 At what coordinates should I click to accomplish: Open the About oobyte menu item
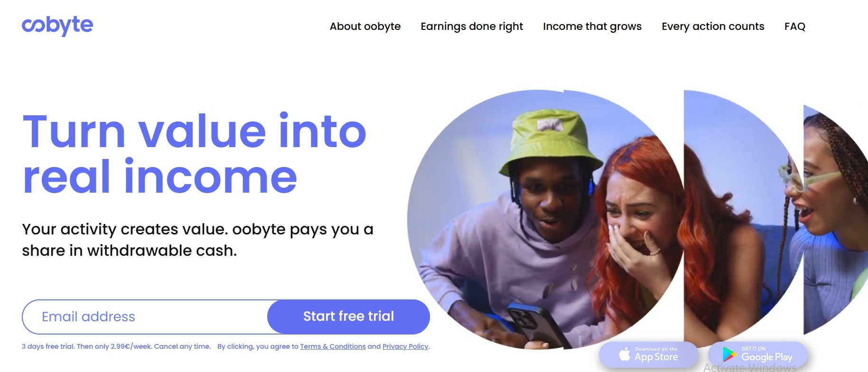(365, 27)
